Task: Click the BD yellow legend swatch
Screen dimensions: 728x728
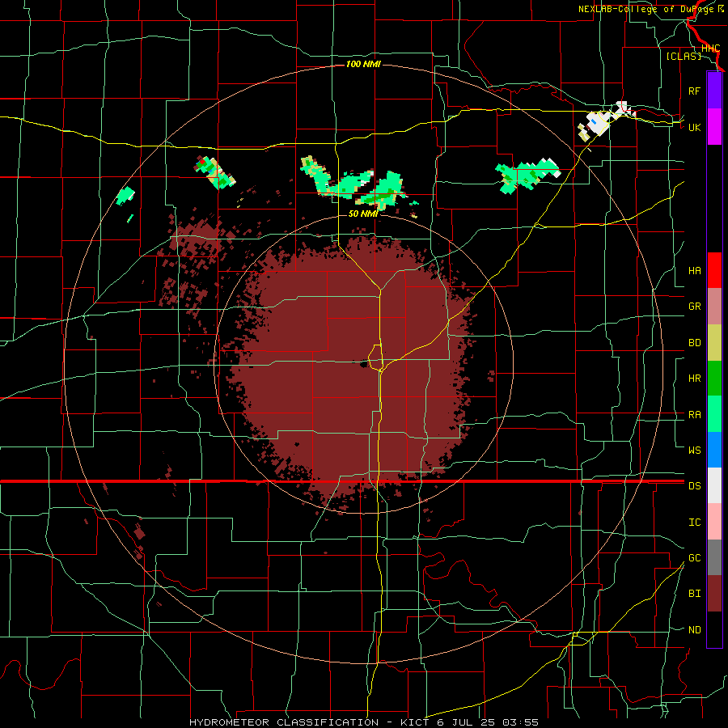Action: tap(714, 343)
